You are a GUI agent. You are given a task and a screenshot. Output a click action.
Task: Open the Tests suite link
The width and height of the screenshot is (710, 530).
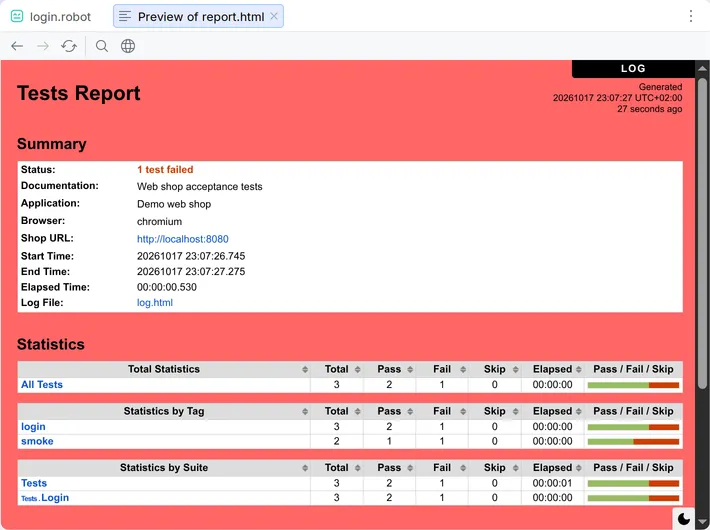tap(34, 483)
